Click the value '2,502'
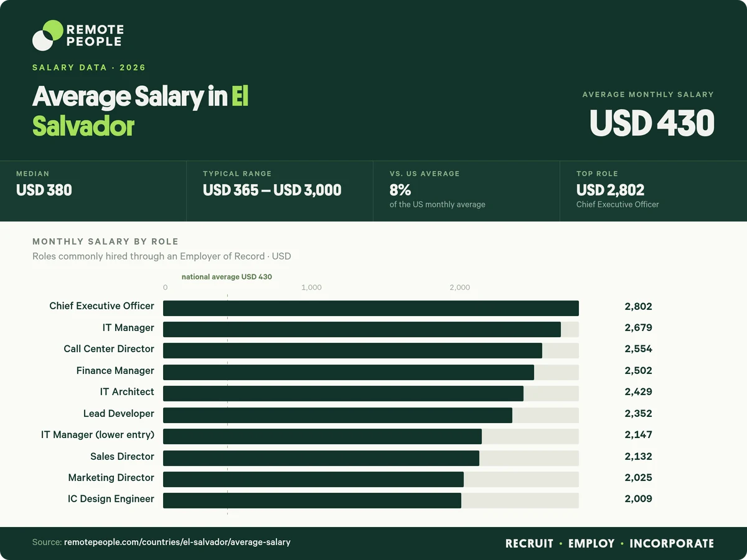Image resolution: width=747 pixels, height=560 pixels. coord(639,371)
